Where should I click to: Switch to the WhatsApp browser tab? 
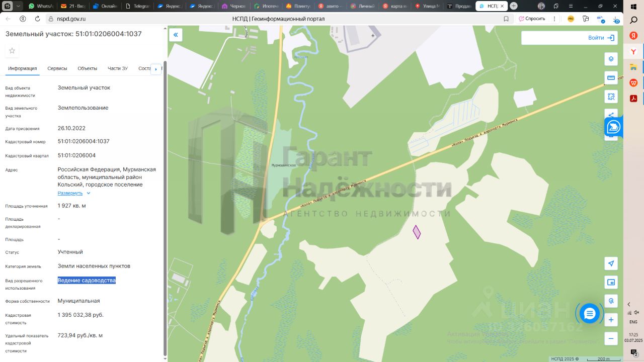coord(41,6)
